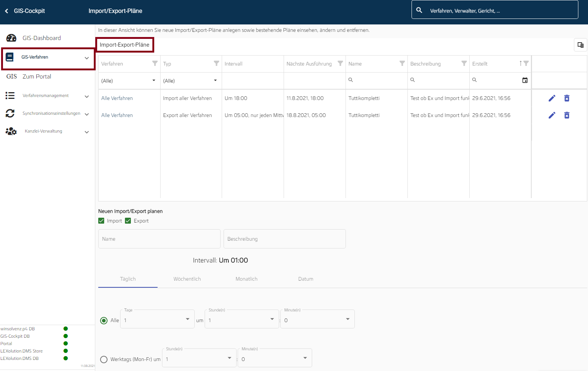
Task: Open the Tage dropdown
Action: (157, 319)
